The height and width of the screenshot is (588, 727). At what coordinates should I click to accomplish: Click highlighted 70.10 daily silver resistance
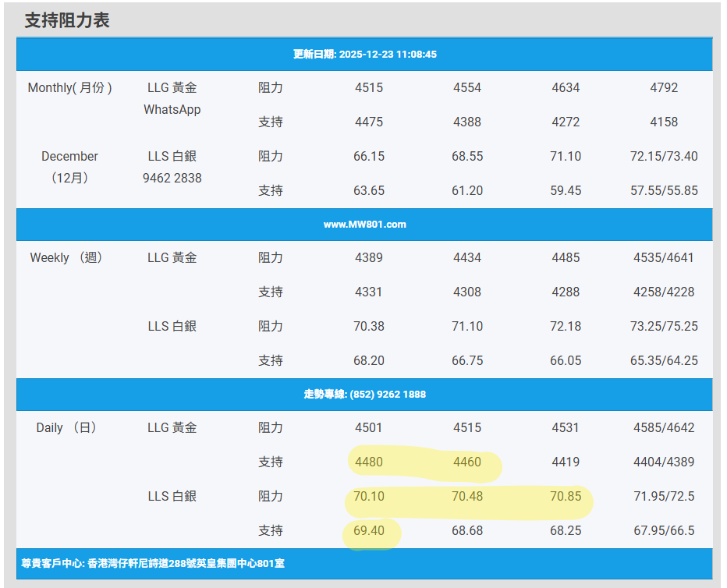[x=369, y=496]
